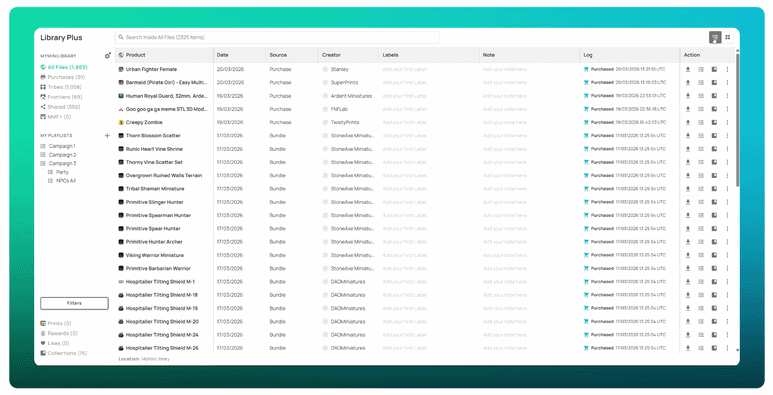This screenshot has height=395, width=773.
Task: Open more options for Barmaid (Pirate Girl)
Action: point(727,83)
